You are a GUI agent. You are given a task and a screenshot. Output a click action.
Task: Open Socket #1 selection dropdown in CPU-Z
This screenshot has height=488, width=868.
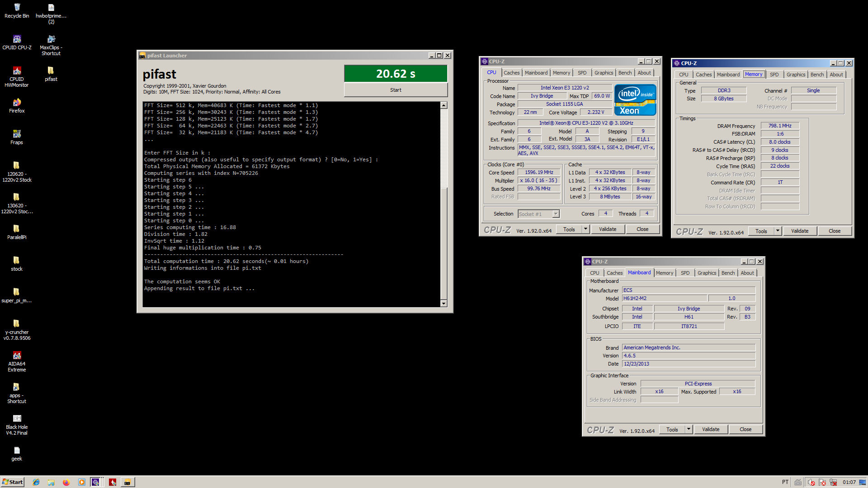point(539,214)
